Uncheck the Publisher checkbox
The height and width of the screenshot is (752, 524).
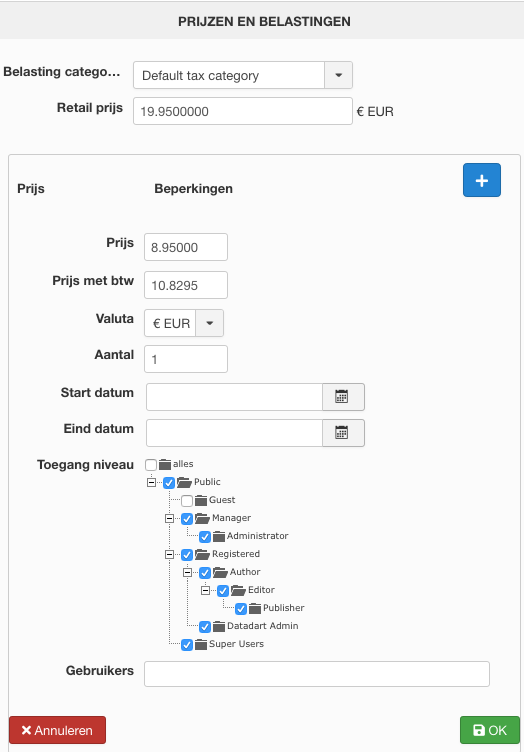click(x=241, y=609)
